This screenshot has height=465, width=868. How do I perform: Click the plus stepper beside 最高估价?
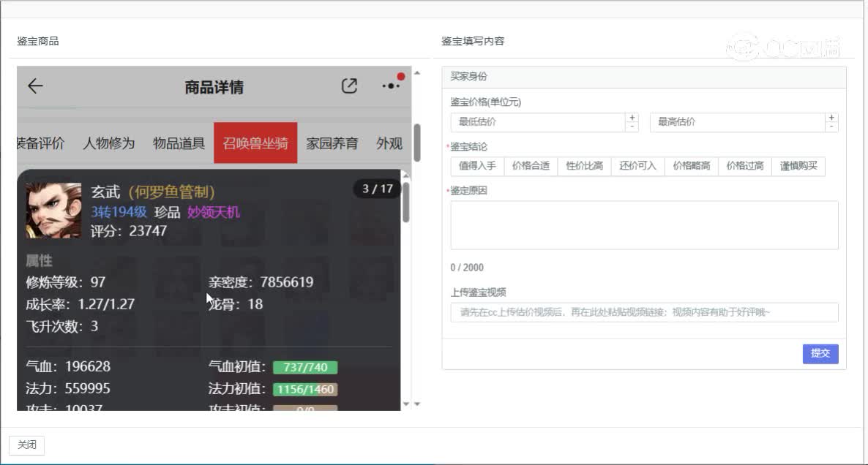tap(832, 118)
